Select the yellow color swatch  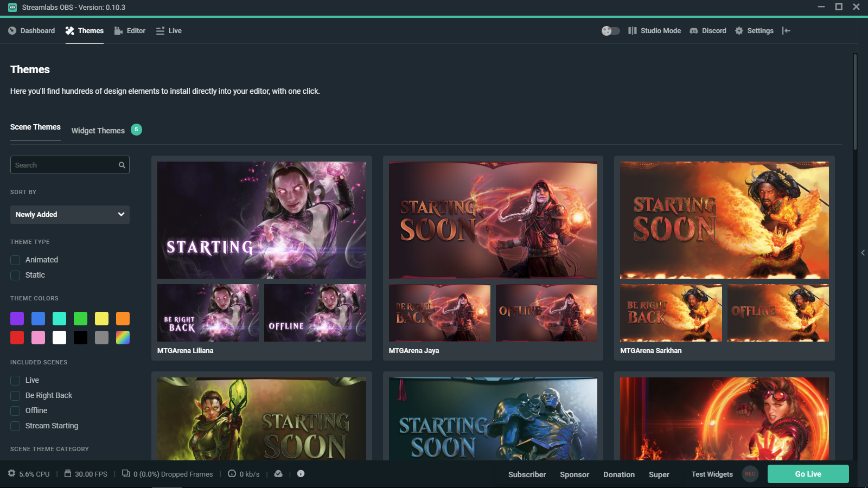coord(102,318)
